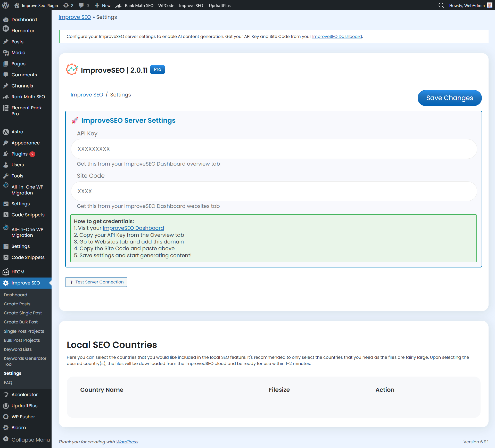Open Media library via its sidebar icon
Viewport: 495px width, 448px height.
click(x=6, y=53)
